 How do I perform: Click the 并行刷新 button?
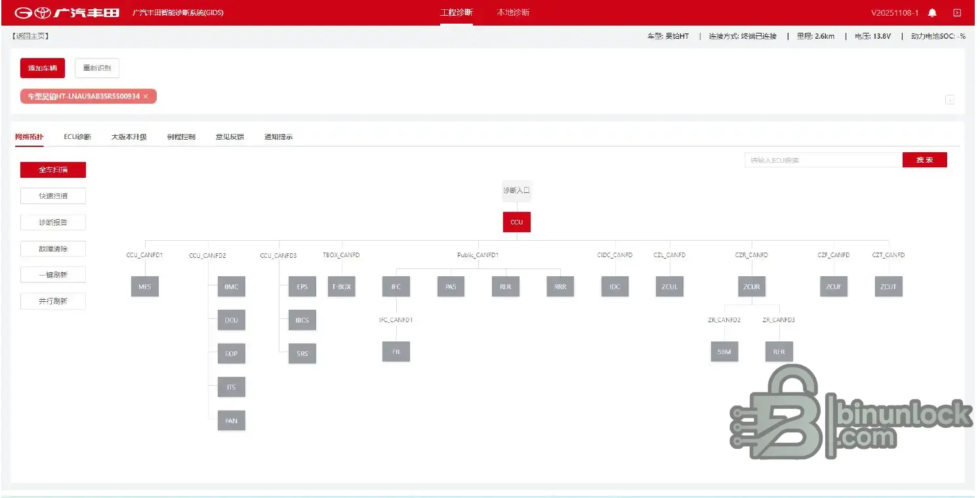tap(53, 301)
